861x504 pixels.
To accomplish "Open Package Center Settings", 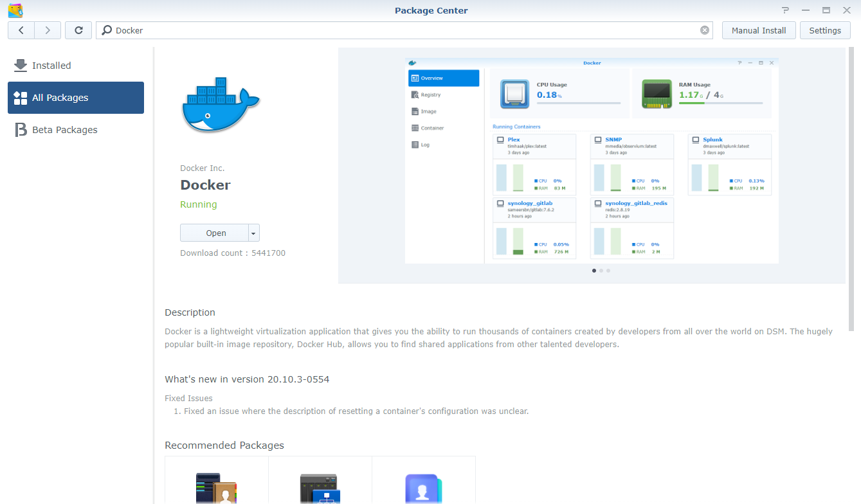I will coord(825,30).
